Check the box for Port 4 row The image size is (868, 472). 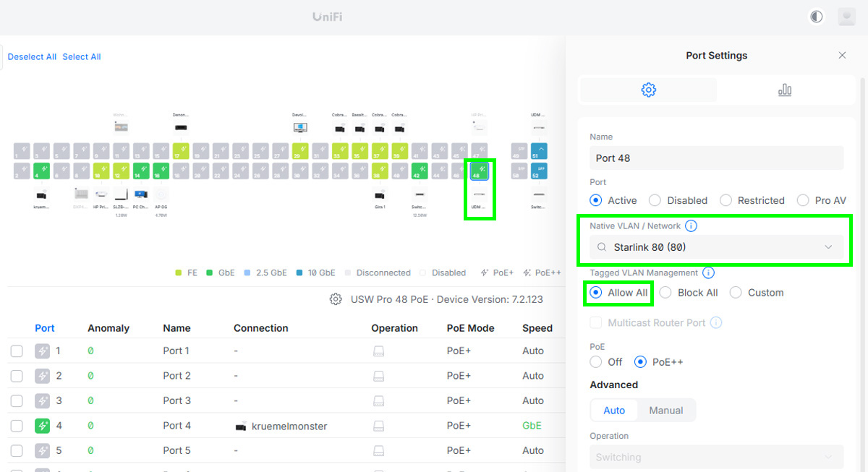pyautogui.click(x=17, y=426)
